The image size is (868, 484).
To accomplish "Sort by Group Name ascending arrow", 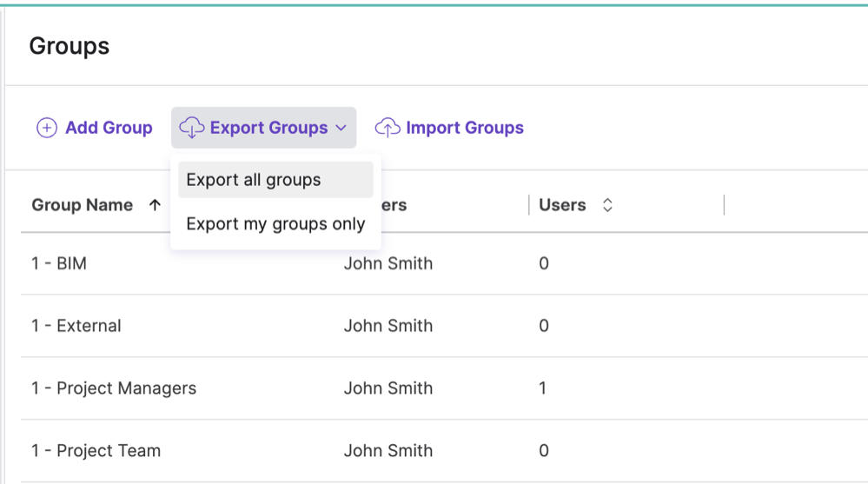I will (155, 205).
